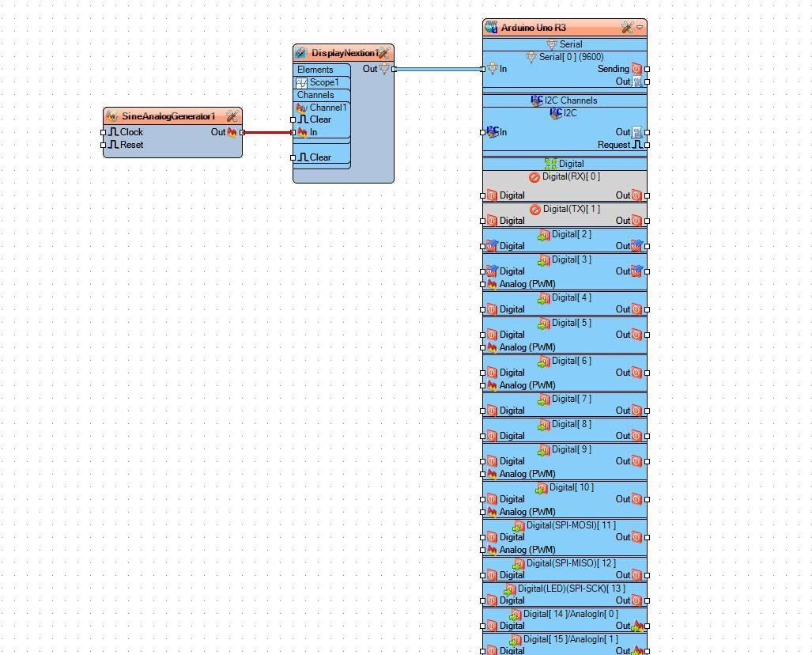Select the Digital section header label
This screenshot has height=655, width=812.
pyautogui.click(x=571, y=164)
